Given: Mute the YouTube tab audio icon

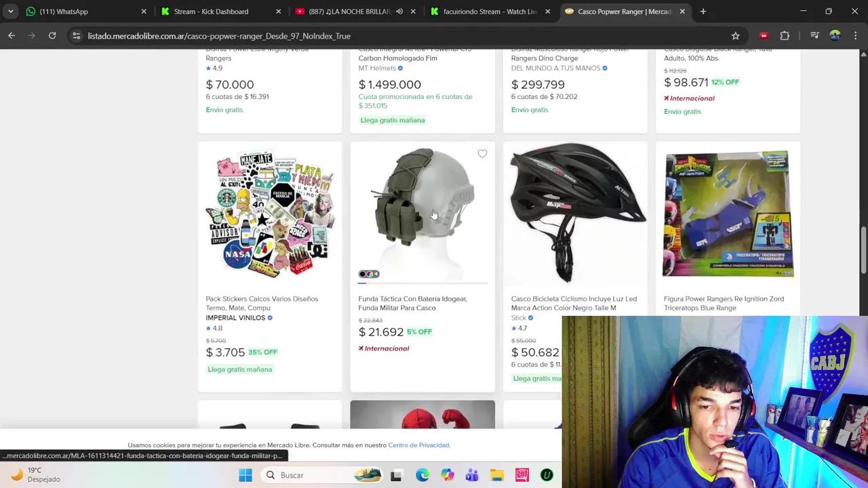Looking at the screenshot, I should [399, 12].
